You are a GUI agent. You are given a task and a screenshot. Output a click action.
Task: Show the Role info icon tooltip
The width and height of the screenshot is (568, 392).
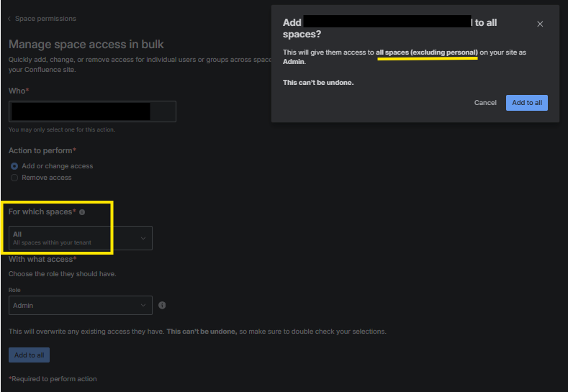[x=162, y=306]
